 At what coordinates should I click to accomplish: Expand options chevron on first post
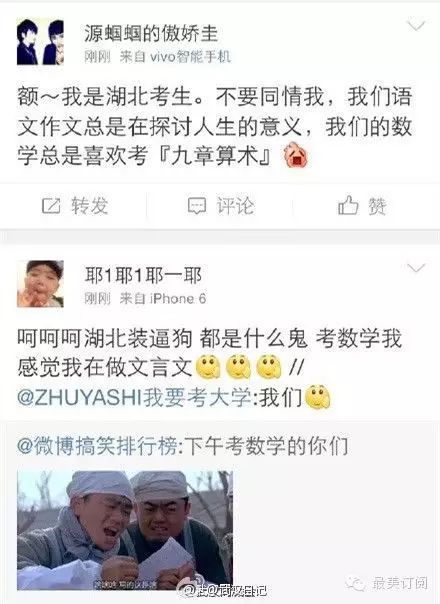tap(416, 26)
